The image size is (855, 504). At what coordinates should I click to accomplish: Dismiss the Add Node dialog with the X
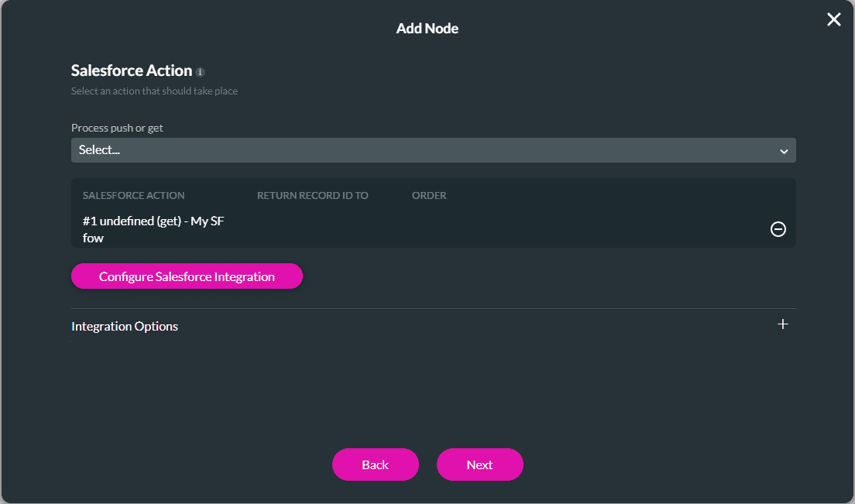[833, 19]
